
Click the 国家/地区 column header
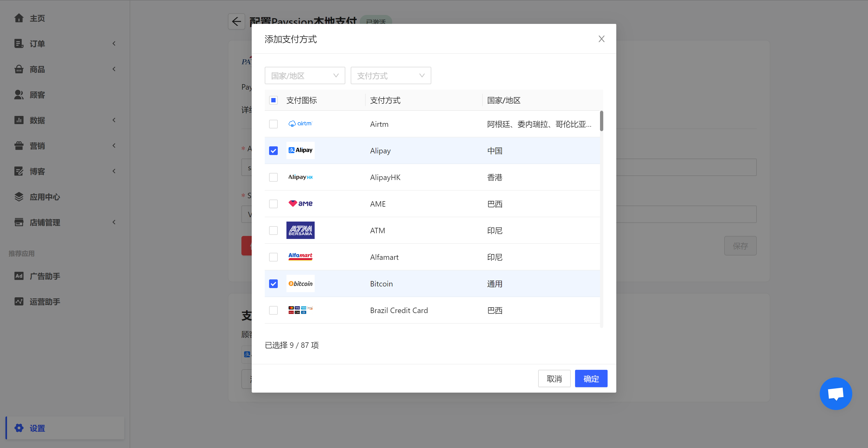(x=504, y=100)
